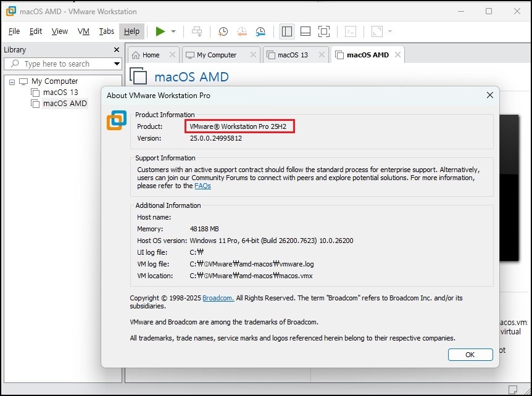Click the stretch guest display icon
The height and width of the screenshot is (396, 532).
[377, 31]
